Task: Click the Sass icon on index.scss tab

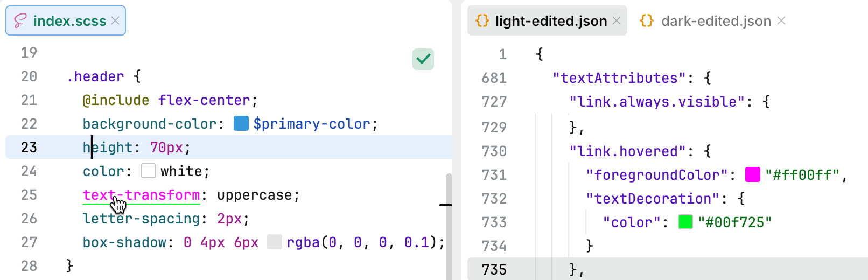Action: click(20, 21)
